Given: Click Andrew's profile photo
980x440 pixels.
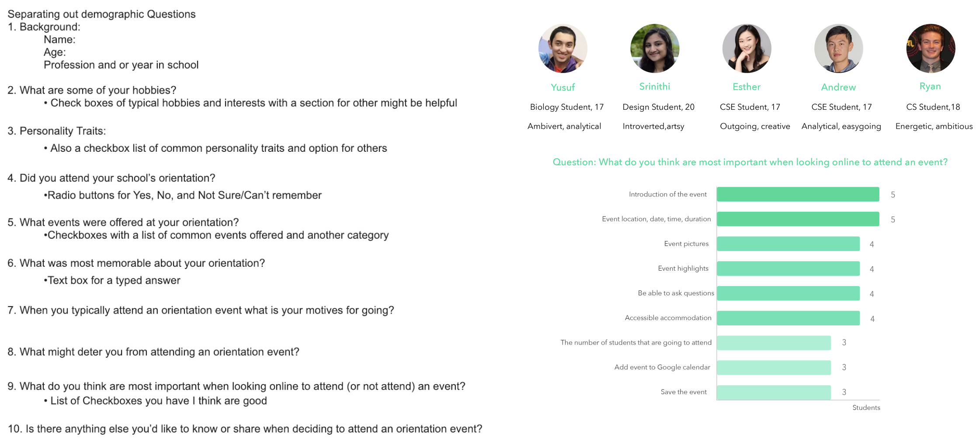Looking at the screenshot, I should tap(838, 49).
